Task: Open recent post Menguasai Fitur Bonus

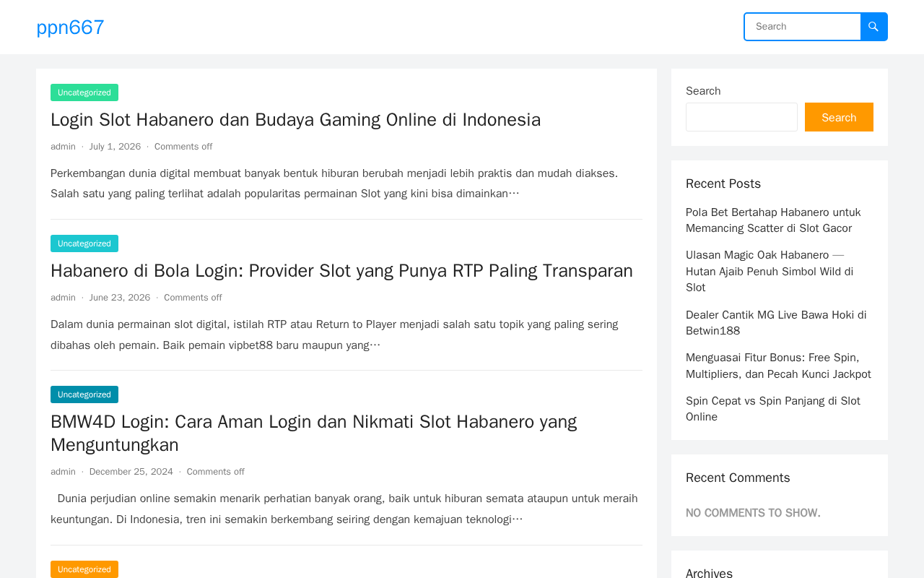Action: point(778,366)
